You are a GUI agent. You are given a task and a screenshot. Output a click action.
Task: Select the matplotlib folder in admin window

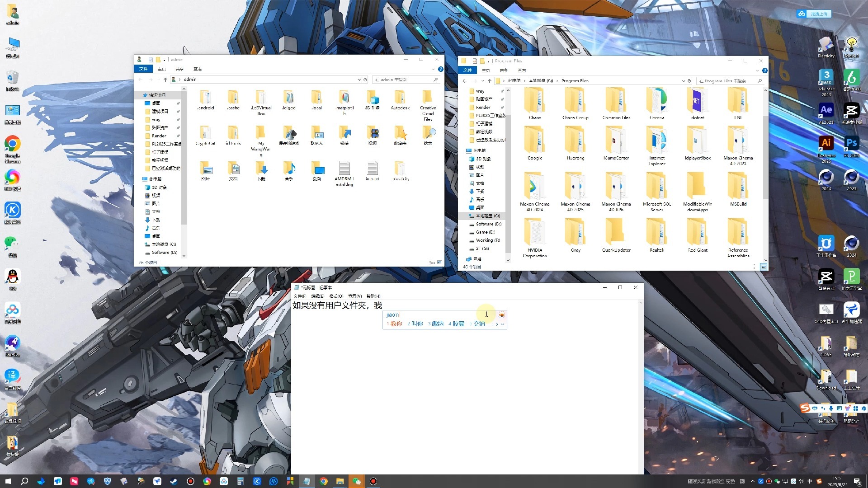344,102
